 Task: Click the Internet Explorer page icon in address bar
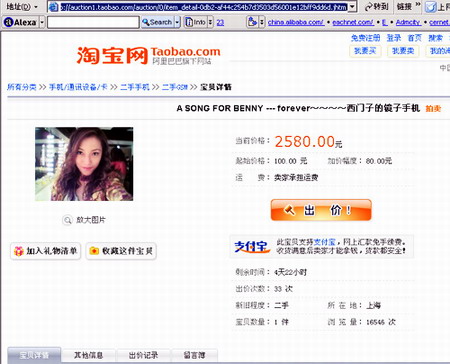tap(53, 7)
